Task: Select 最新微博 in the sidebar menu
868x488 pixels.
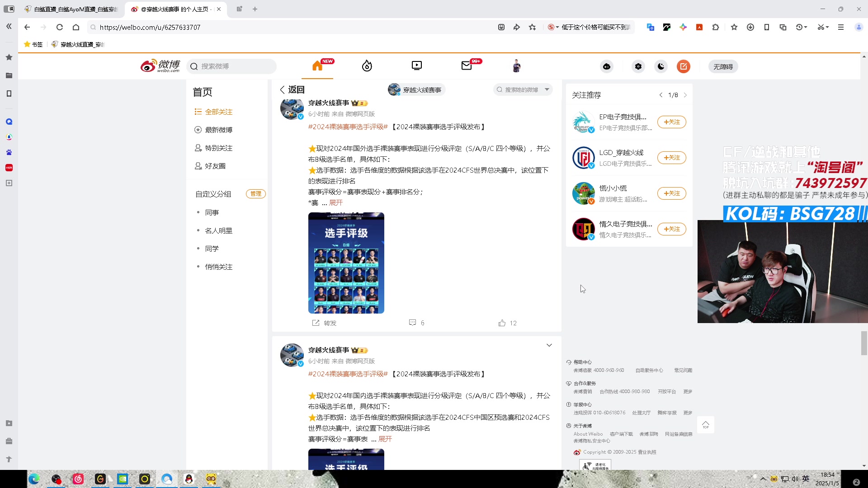Action: [218, 130]
